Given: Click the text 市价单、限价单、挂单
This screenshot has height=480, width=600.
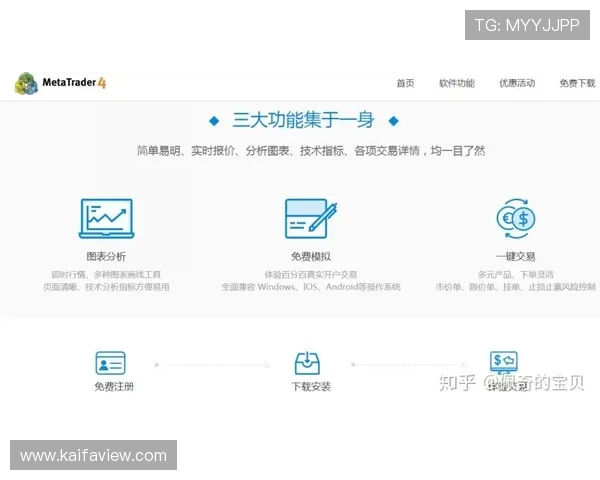Looking at the screenshot, I should click(x=515, y=287).
